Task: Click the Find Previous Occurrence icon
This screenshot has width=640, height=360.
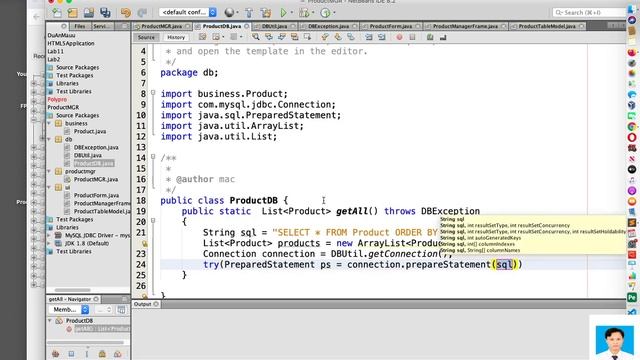Action: (269, 37)
